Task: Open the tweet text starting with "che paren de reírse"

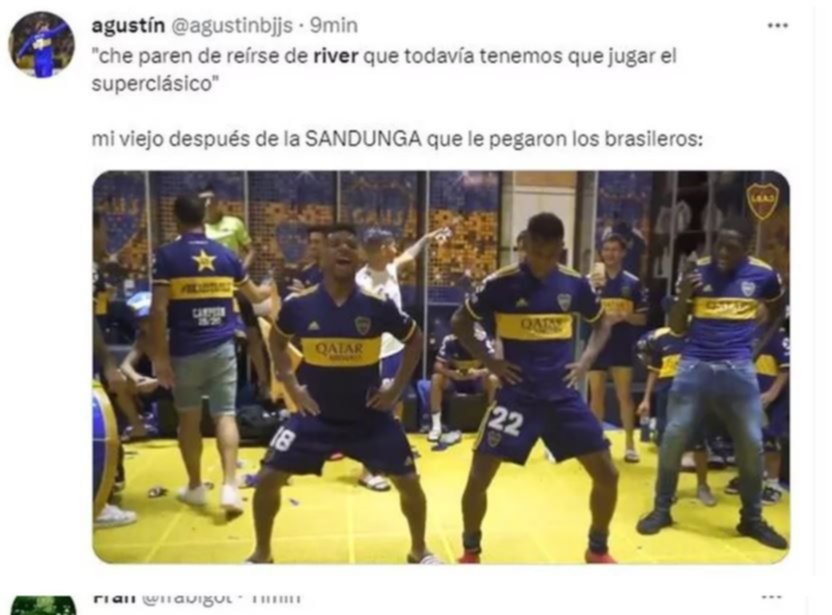Action: tap(384, 70)
